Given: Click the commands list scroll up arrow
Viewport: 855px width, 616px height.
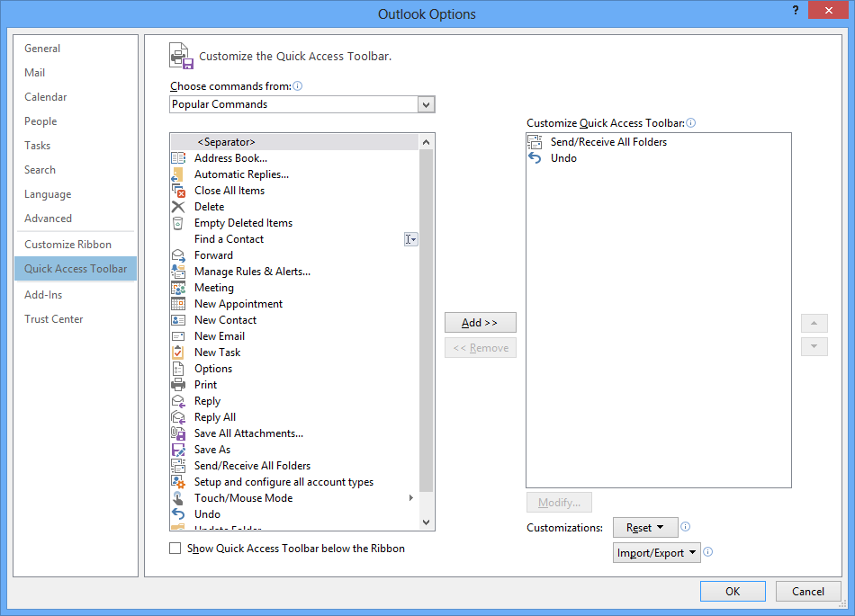Looking at the screenshot, I should pos(427,142).
